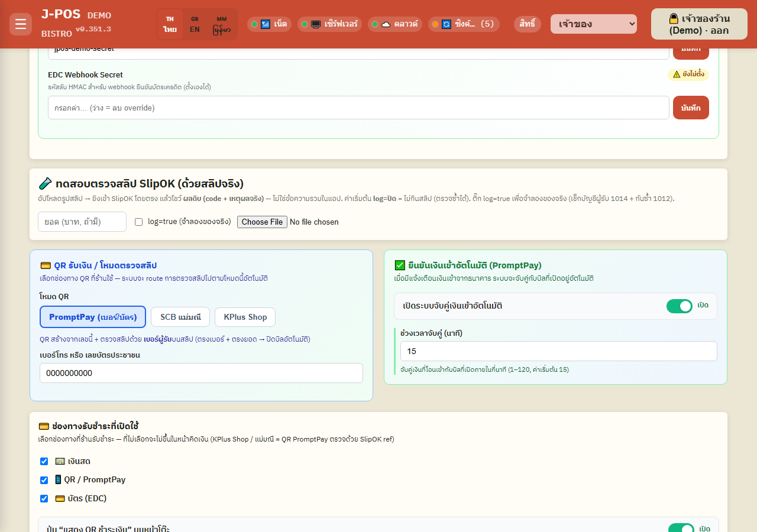Check the log=true checkbox
This screenshot has height=532, width=757.
[139, 222]
